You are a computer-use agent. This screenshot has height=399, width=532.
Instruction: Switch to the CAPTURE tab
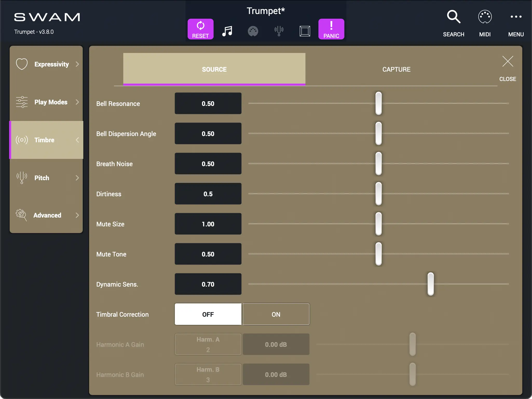click(x=396, y=69)
